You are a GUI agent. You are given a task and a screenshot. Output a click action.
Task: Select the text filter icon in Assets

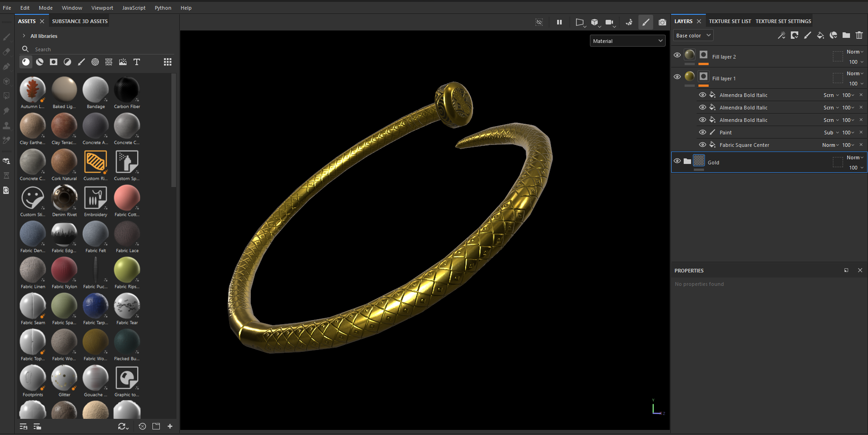[137, 62]
